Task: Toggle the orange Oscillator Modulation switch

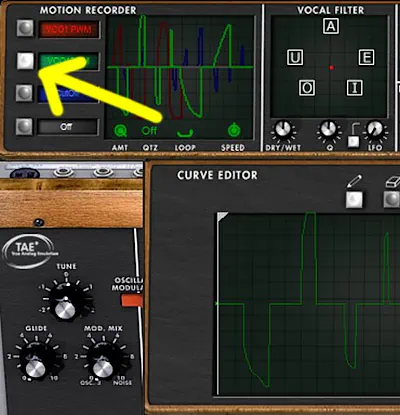Action: point(132,300)
